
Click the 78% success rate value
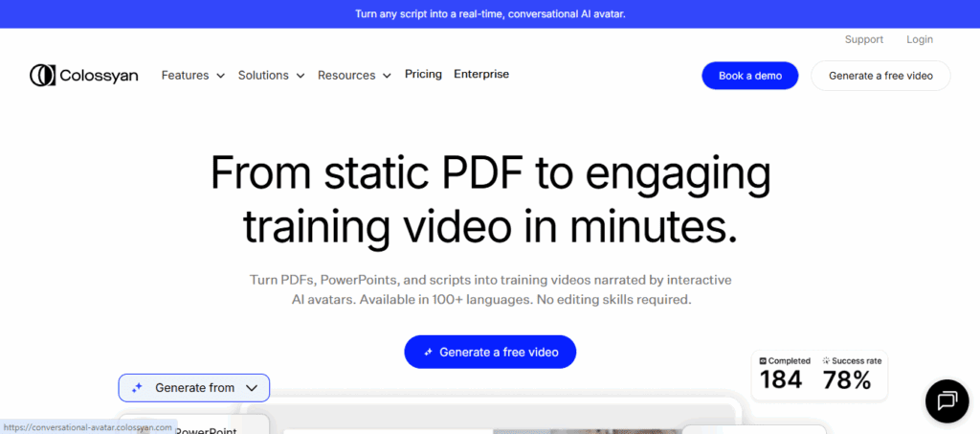[847, 380]
